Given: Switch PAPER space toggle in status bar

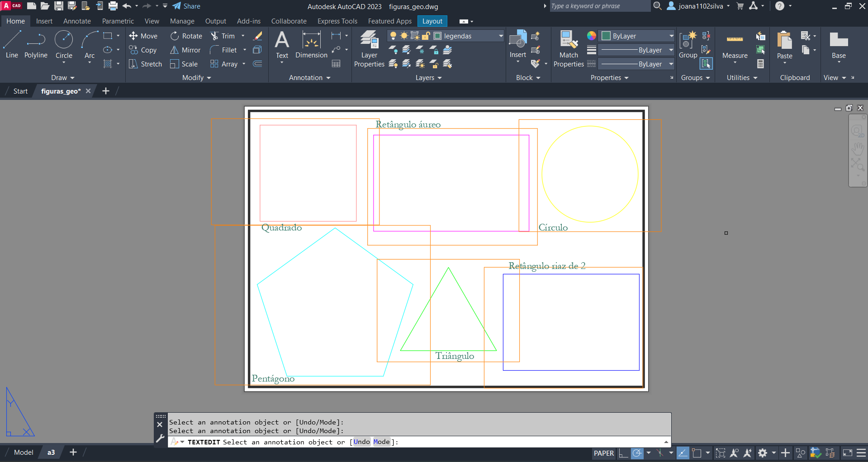Looking at the screenshot, I should (x=603, y=453).
